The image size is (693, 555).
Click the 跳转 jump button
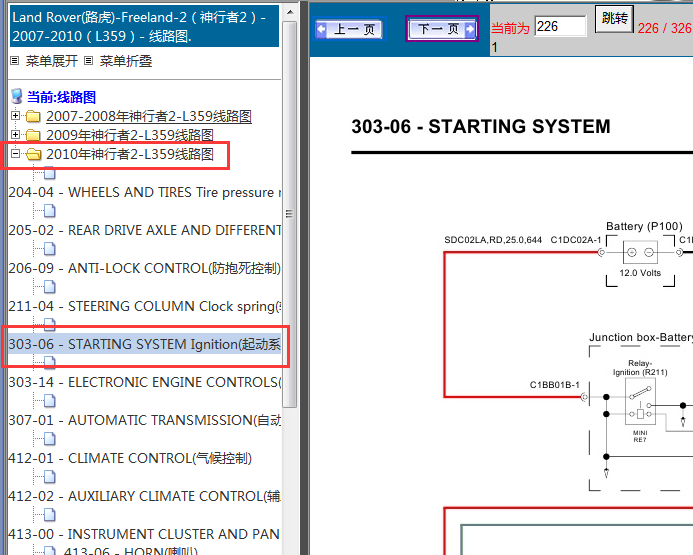(x=614, y=19)
